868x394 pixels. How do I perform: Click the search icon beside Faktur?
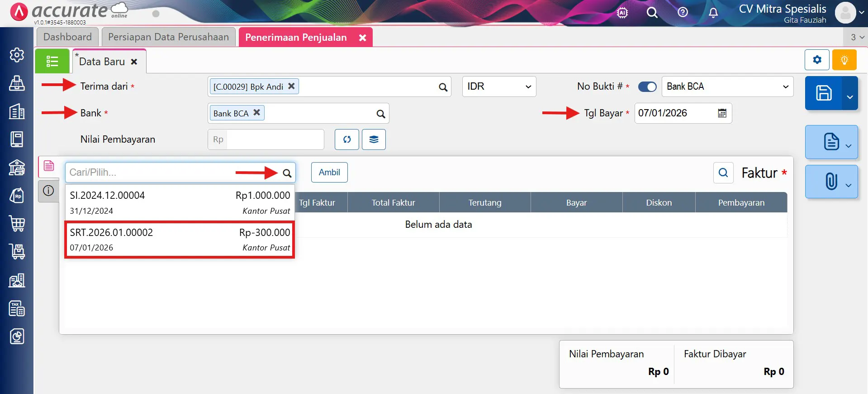point(723,173)
